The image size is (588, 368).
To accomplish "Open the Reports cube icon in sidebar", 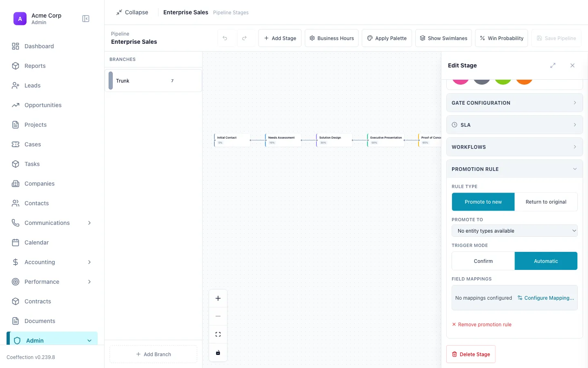I will [16, 66].
